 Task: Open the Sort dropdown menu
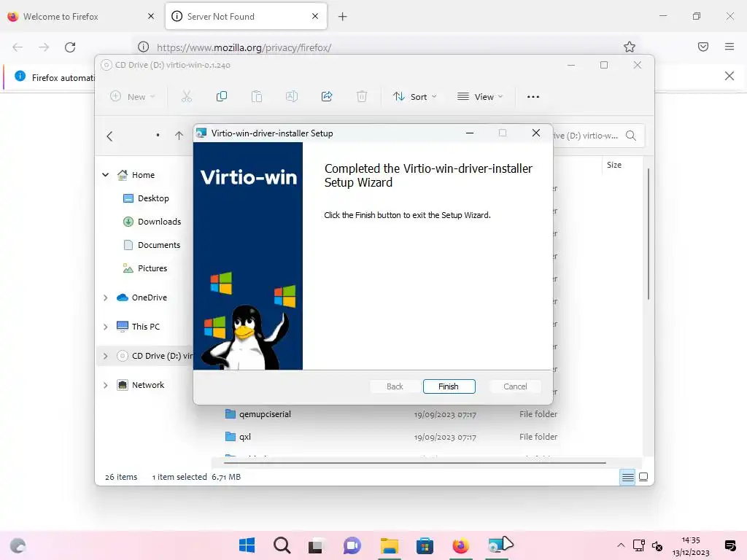pyautogui.click(x=414, y=97)
